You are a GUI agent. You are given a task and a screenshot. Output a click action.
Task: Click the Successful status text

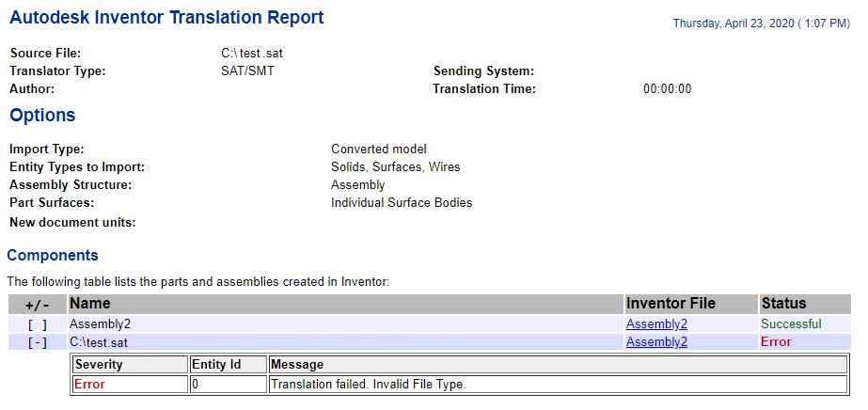tap(791, 323)
